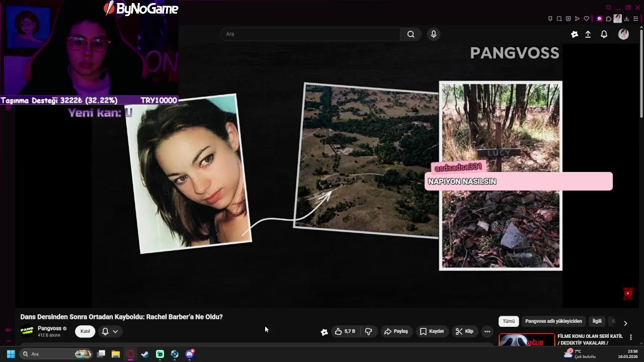This screenshot has height=362, width=644.
Task: Open the browser easy setup menu icon
Action: tap(635, 19)
